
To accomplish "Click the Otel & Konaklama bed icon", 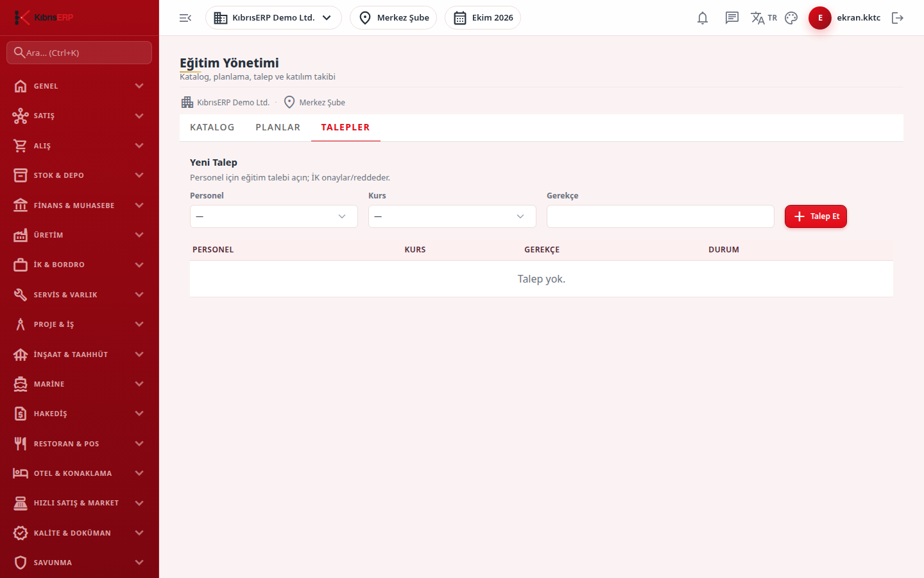I will pyautogui.click(x=21, y=473).
